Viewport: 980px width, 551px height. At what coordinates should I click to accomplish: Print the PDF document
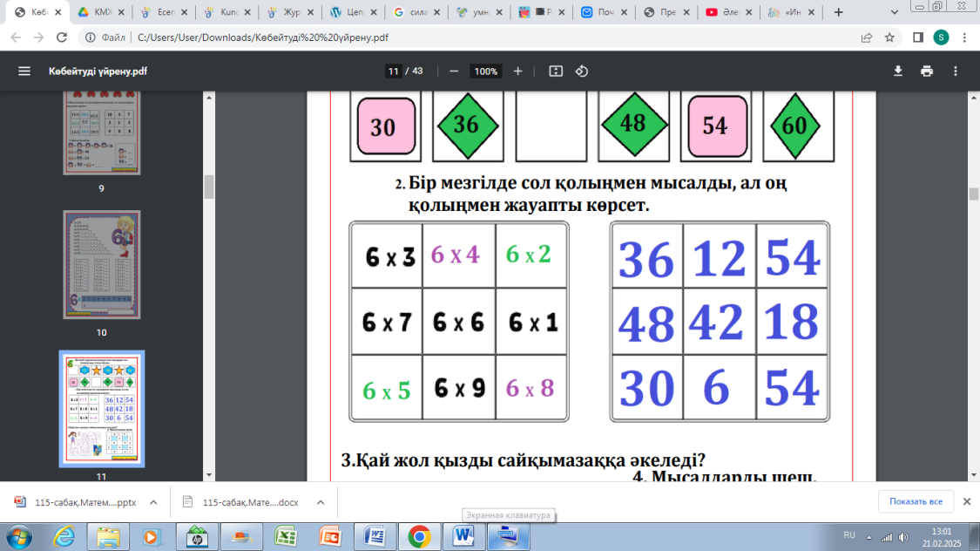[927, 71]
